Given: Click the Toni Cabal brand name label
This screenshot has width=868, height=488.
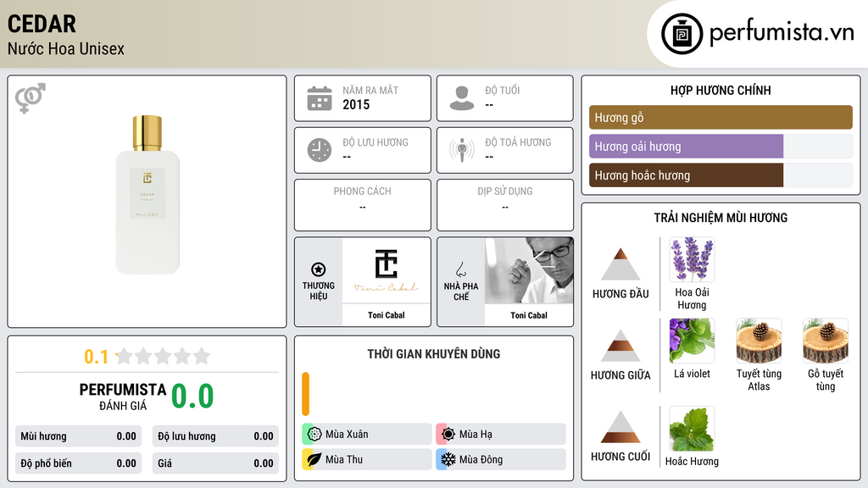Looking at the screenshot, I should [x=387, y=315].
